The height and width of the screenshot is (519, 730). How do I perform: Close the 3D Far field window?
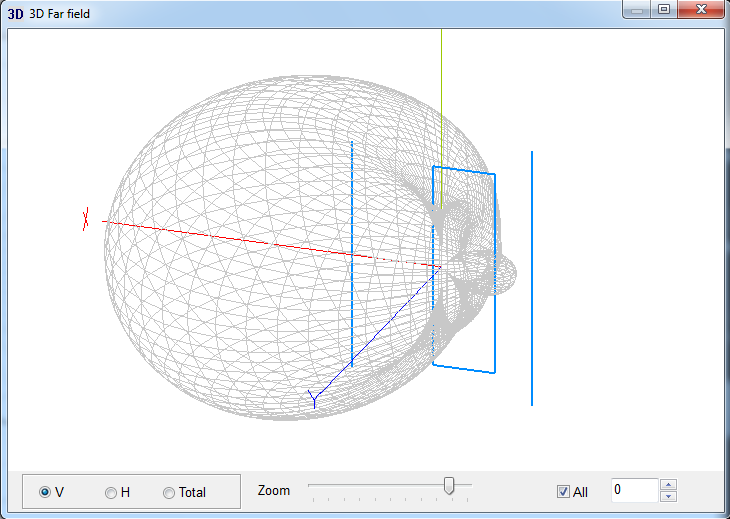(701, 9)
